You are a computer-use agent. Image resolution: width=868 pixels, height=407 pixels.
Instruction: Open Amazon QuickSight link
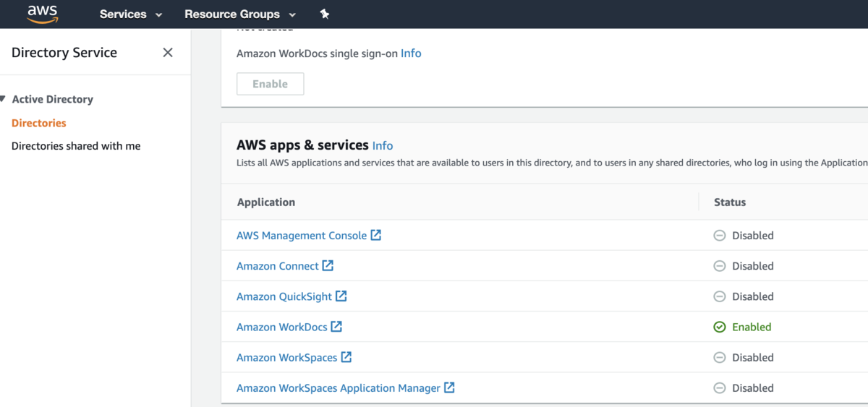coord(284,296)
